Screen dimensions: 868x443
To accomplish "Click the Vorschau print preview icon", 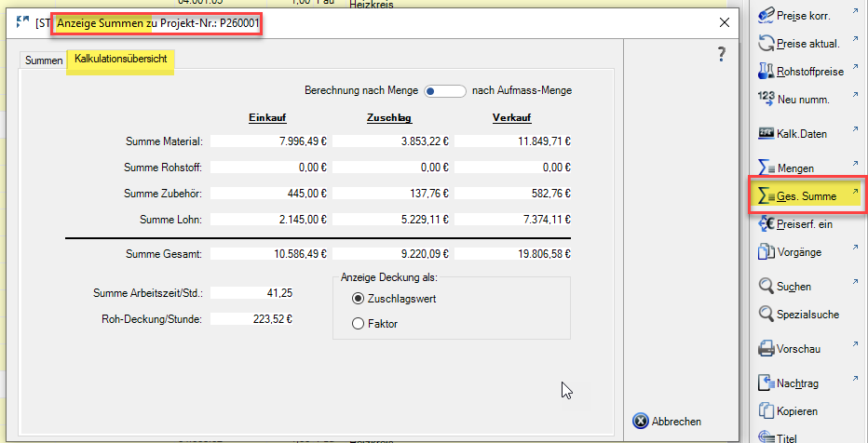I will pos(766,350).
